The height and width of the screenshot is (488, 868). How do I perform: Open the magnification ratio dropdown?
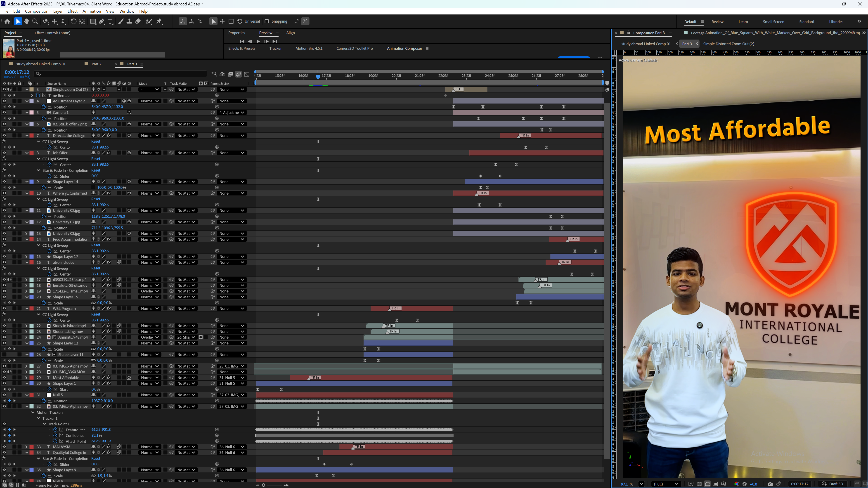point(641,484)
